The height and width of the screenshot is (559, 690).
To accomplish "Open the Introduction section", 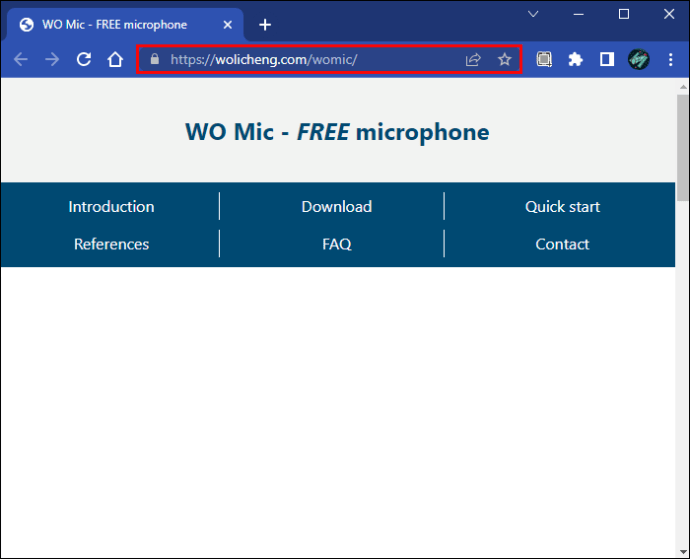I will (x=111, y=206).
